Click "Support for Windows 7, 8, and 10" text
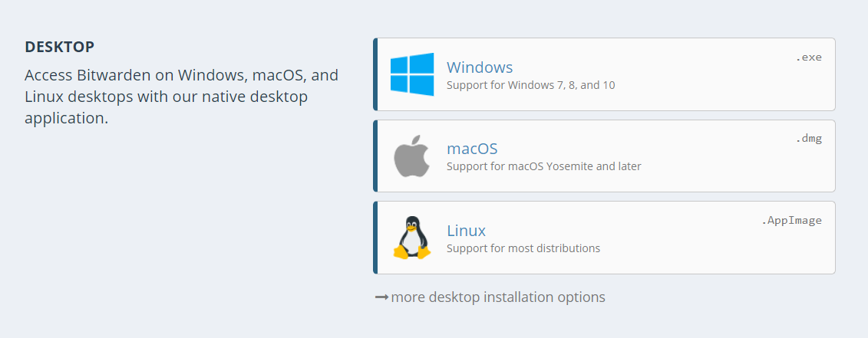The image size is (868, 338). pyautogui.click(x=530, y=85)
